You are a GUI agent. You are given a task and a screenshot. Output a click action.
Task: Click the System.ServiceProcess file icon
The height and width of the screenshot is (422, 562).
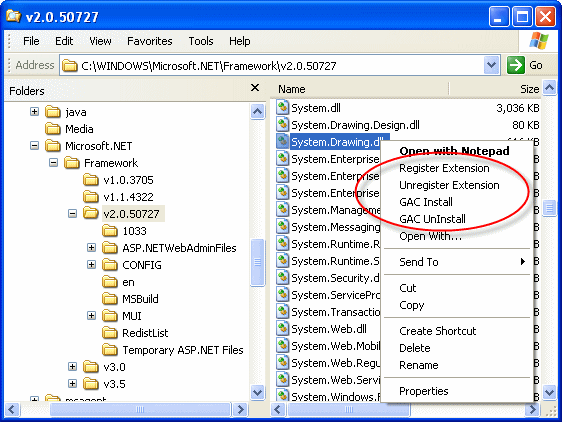pos(282,294)
